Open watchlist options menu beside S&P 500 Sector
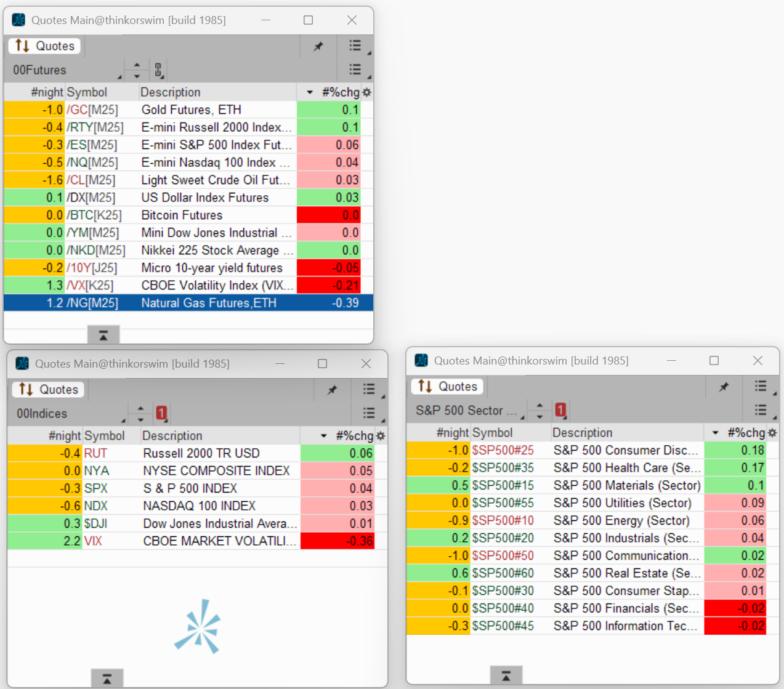The image size is (784, 689). tap(761, 410)
